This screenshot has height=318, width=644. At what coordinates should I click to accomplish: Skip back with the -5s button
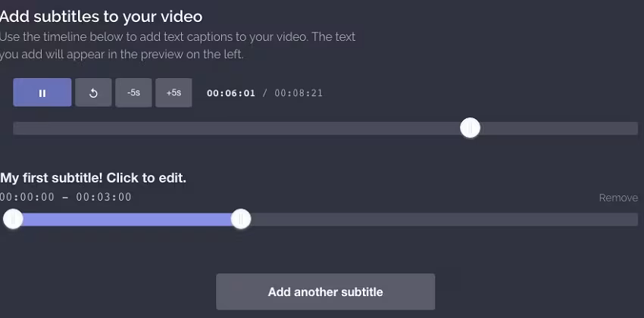[x=133, y=93]
